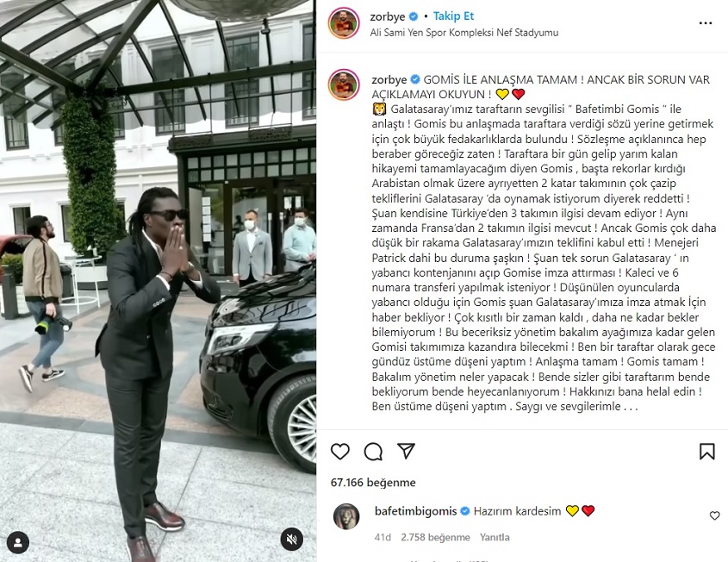The width and height of the screenshot is (728, 562).
Task: Open Ali Sami Yen Spor Kompleksi location
Action: point(464,33)
